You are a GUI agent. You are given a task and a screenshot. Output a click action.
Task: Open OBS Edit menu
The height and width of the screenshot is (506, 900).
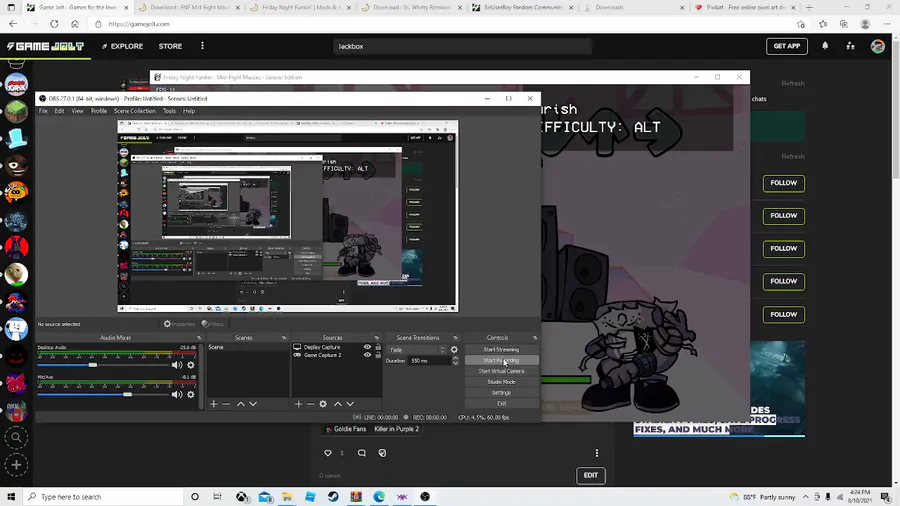click(59, 111)
